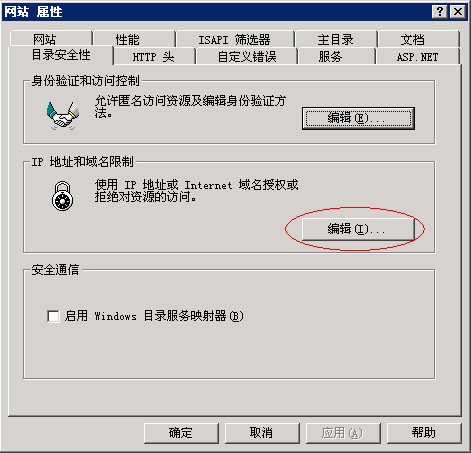Select the 目录安全性 tab
The height and width of the screenshot is (453, 471).
coord(61,55)
